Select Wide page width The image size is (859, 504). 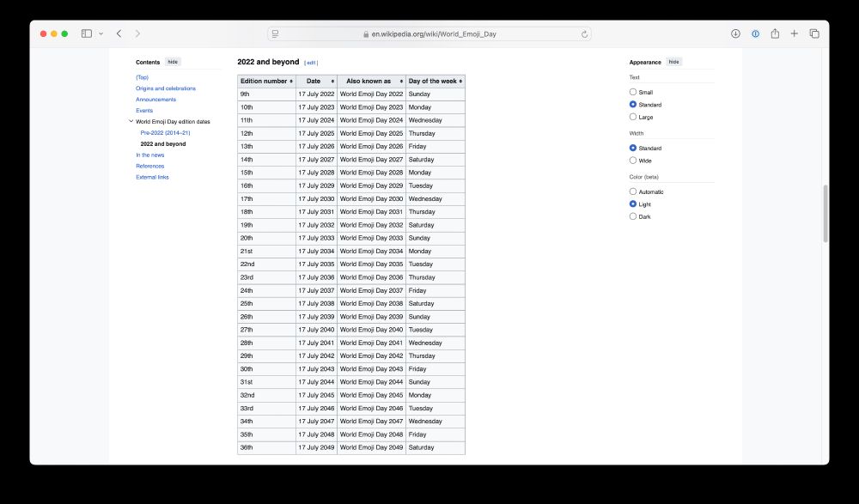click(633, 161)
